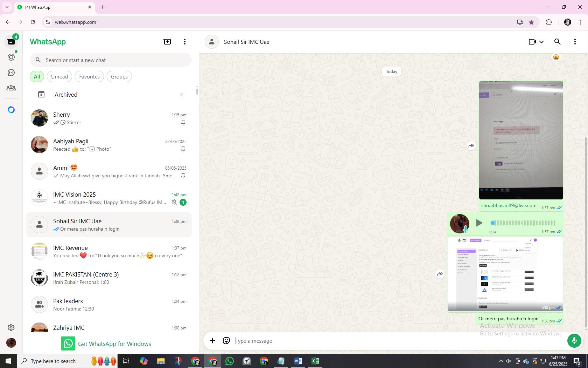588x368 pixels.
Task: Open attachment plus icon
Action: pos(212,341)
